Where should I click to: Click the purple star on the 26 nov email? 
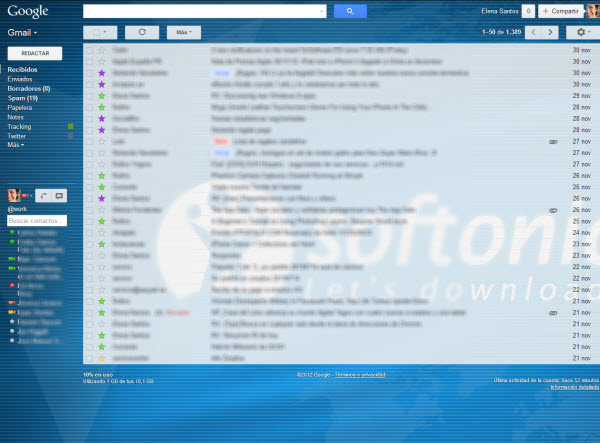point(102,198)
